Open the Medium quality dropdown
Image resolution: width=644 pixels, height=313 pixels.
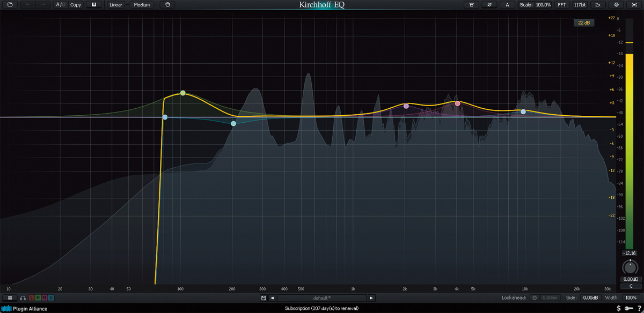point(142,5)
